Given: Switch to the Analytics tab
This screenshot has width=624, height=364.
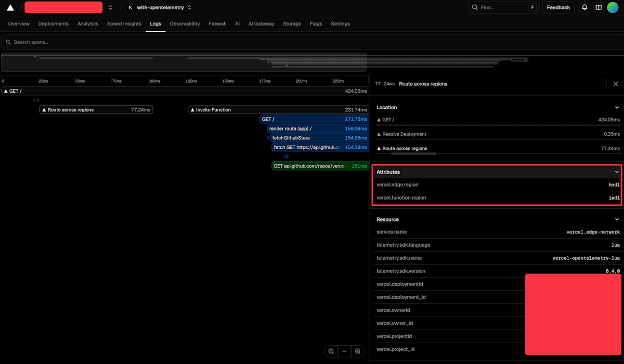Looking at the screenshot, I should coord(88,24).
